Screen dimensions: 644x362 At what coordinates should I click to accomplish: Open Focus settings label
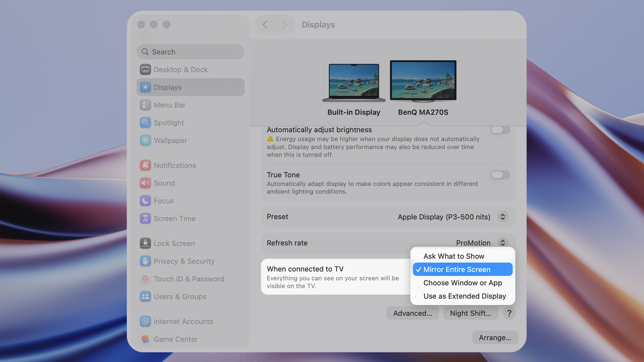click(164, 201)
